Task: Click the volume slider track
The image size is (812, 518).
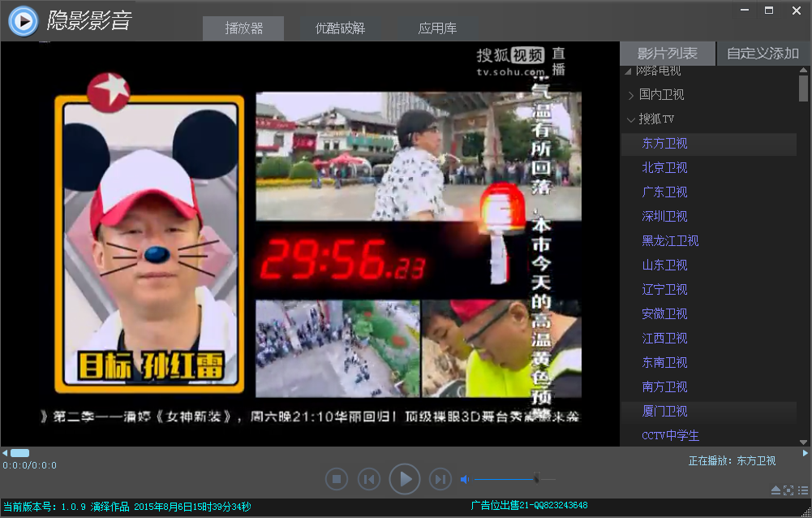Action: click(515, 480)
